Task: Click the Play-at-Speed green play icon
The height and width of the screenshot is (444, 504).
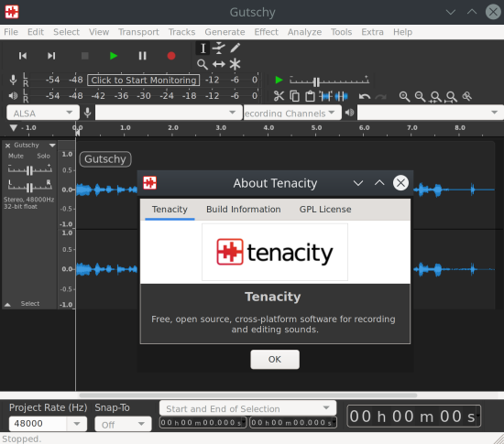Action: pos(279,80)
